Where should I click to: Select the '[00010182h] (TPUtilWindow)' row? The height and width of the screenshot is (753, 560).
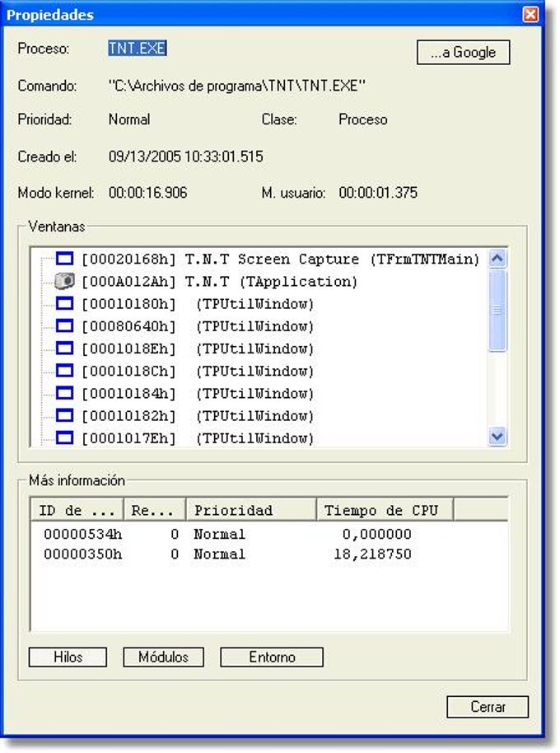tap(197, 416)
